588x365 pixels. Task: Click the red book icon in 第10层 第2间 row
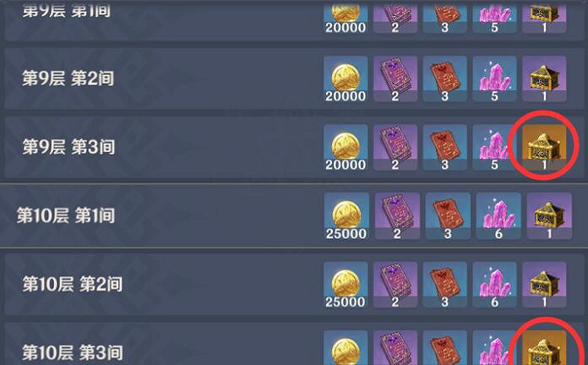coord(444,285)
